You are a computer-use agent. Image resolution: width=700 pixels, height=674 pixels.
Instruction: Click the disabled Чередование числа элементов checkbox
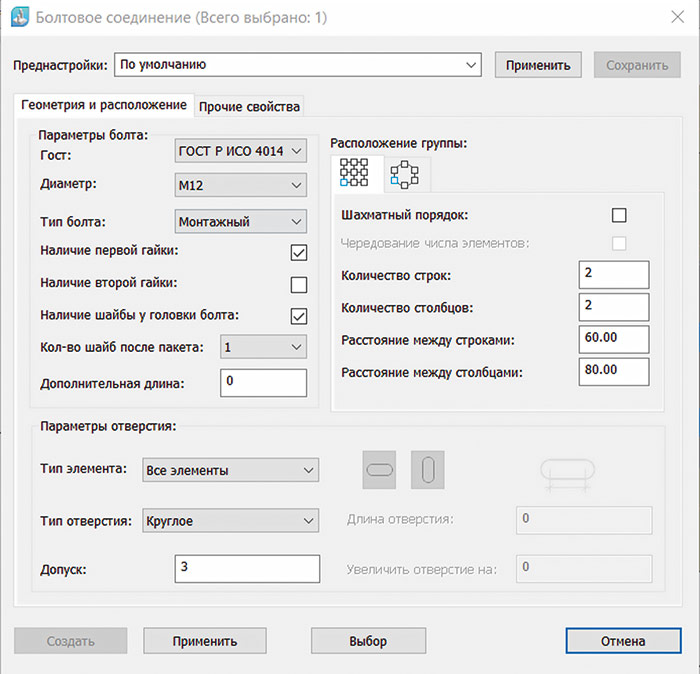(x=619, y=244)
